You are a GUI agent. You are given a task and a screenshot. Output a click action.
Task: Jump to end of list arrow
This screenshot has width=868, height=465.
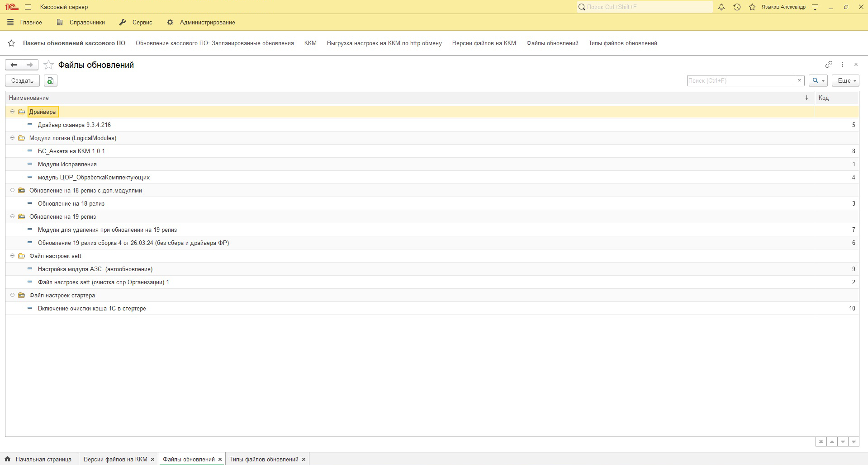854,442
